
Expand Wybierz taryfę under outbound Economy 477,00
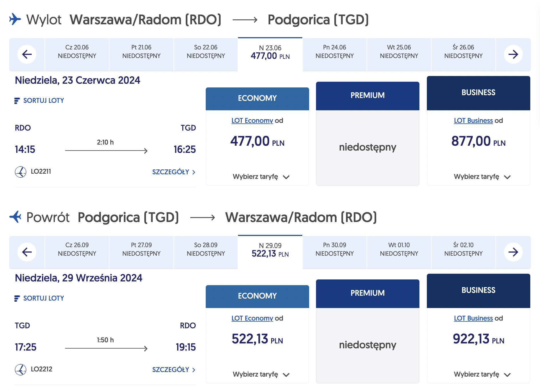click(261, 177)
